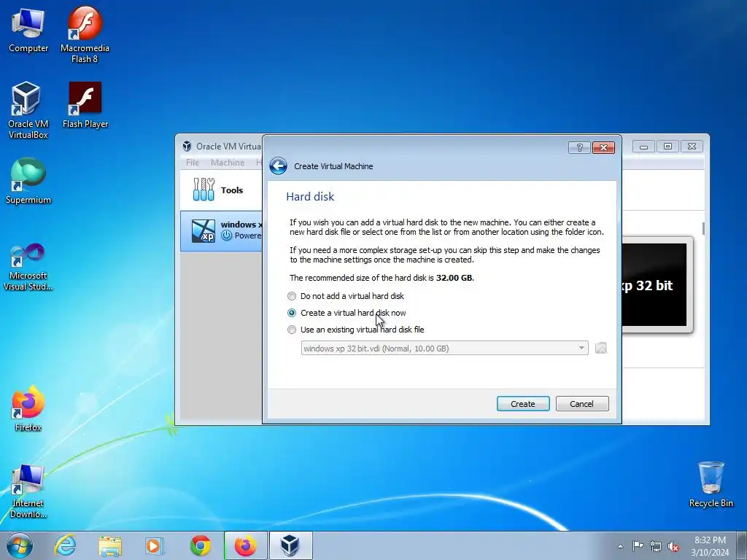Launch Internet Explorer from taskbar
Viewport: 747px width, 560px height.
65,545
